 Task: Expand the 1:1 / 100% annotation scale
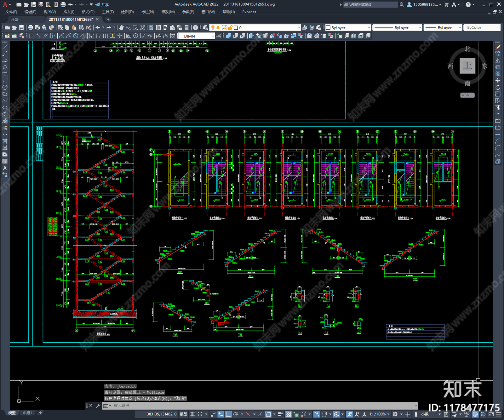[379, 414]
